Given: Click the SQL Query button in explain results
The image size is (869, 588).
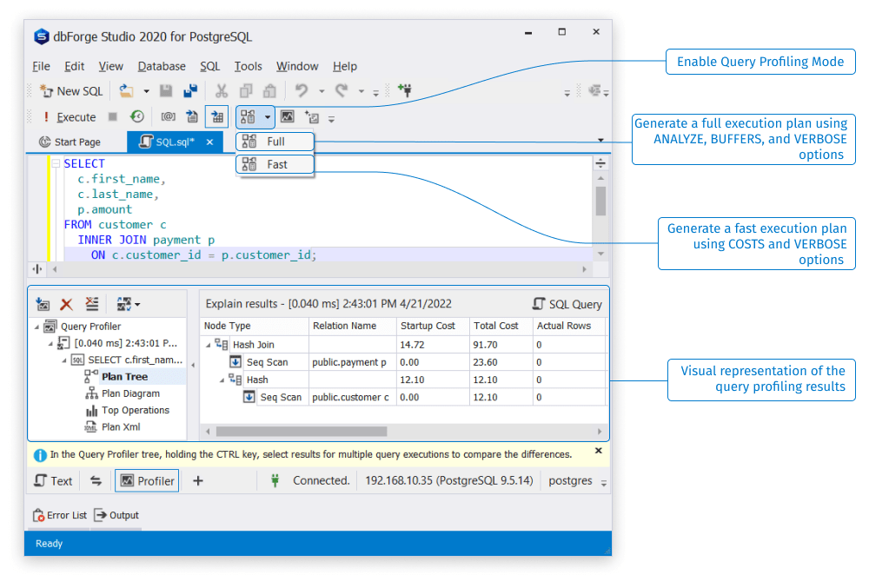Looking at the screenshot, I should coord(567,304).
